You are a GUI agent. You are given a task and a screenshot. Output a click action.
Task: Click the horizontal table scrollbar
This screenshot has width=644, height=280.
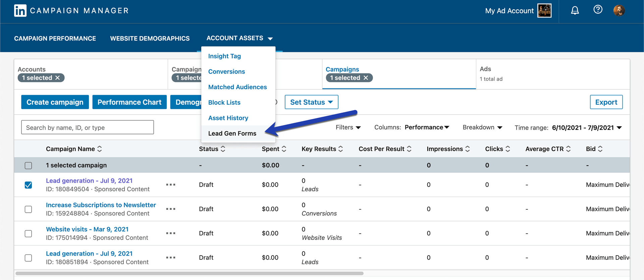190,273
